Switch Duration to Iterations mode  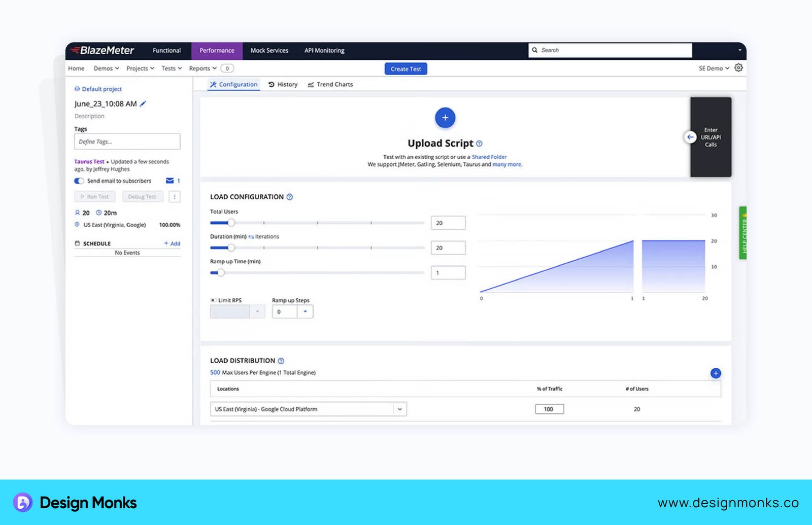(x=264, y=236)
